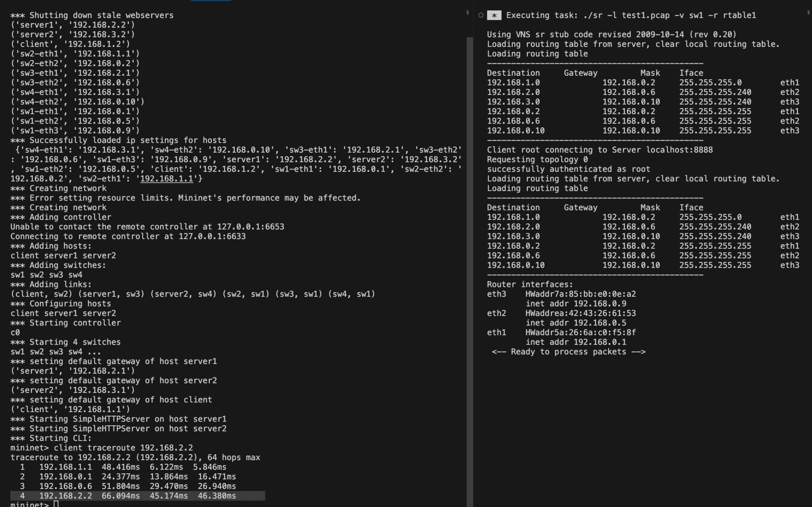
Task: Click 'client traceroute 192.168.2.2' command text
Action: pyautogui.click(x=123, y=448)
